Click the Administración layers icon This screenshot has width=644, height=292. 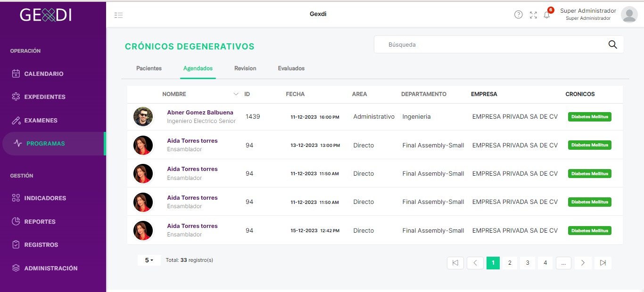coord(16,268)
